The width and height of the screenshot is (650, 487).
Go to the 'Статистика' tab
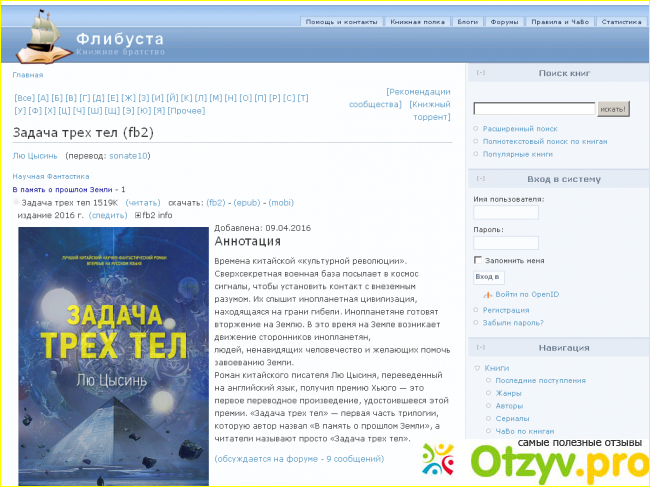(621, 21)
